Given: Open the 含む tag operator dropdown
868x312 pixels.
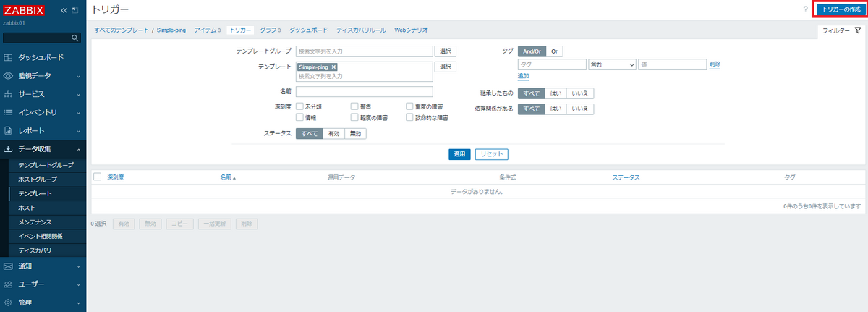Looking at the screenshot, I should [x=612, y=64].
